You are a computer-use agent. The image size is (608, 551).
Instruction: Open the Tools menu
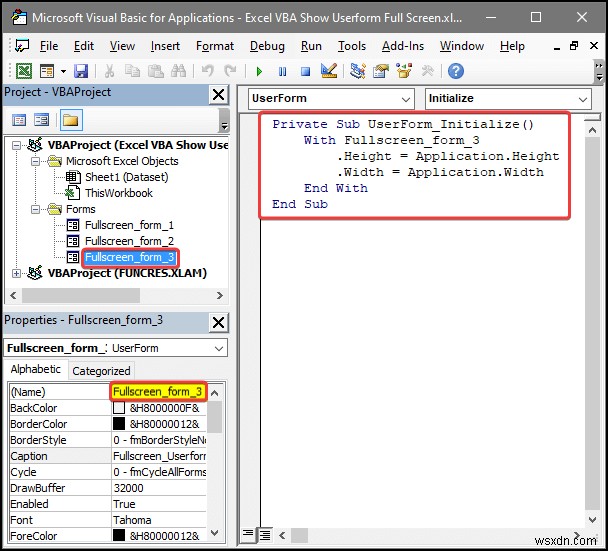click(x=352, y=46)
